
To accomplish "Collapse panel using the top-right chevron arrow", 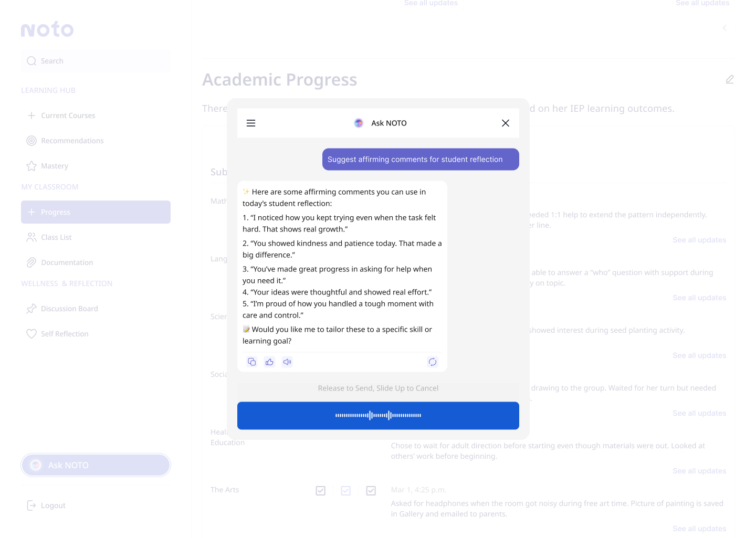I will point(724,28).
